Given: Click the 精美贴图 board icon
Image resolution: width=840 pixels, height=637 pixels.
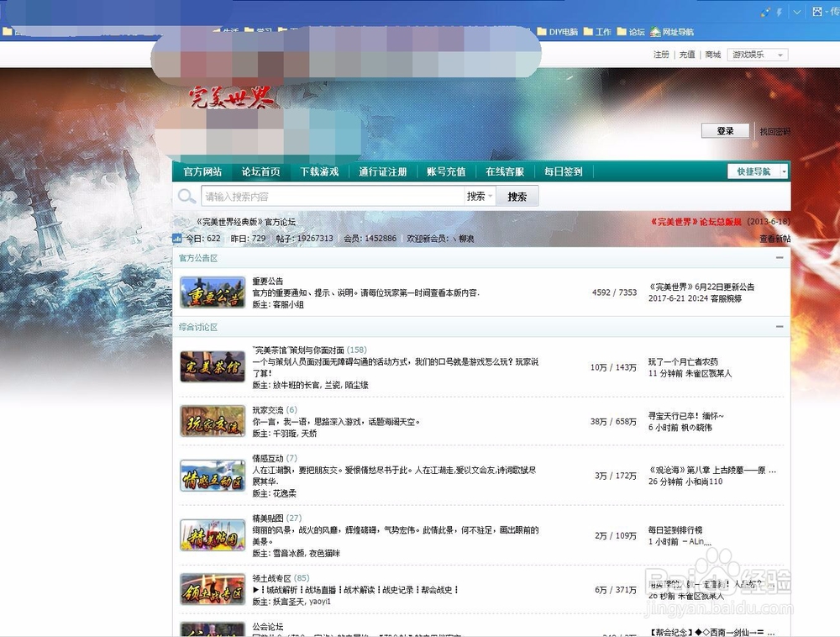Looking at the screenshot, I should (x=212, y=534).
